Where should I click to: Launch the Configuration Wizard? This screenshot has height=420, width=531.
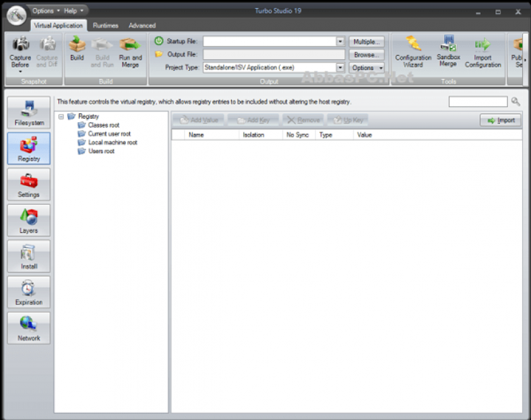[413, 51]
